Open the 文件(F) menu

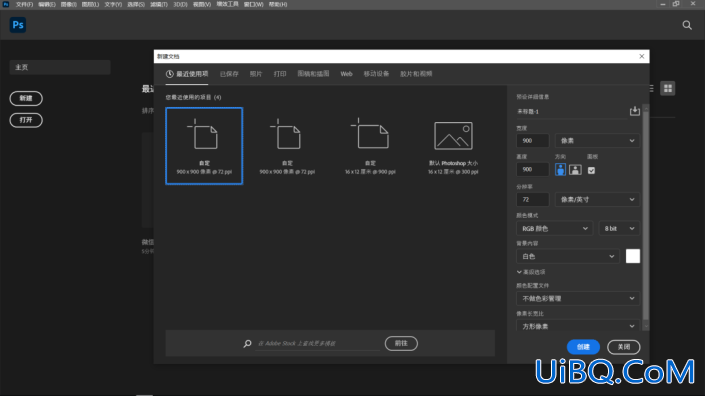[24, 4]
